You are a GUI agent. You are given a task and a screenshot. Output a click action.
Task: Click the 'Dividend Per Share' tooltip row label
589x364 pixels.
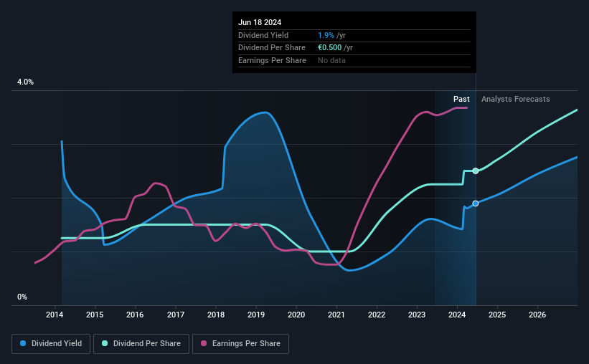272,48
